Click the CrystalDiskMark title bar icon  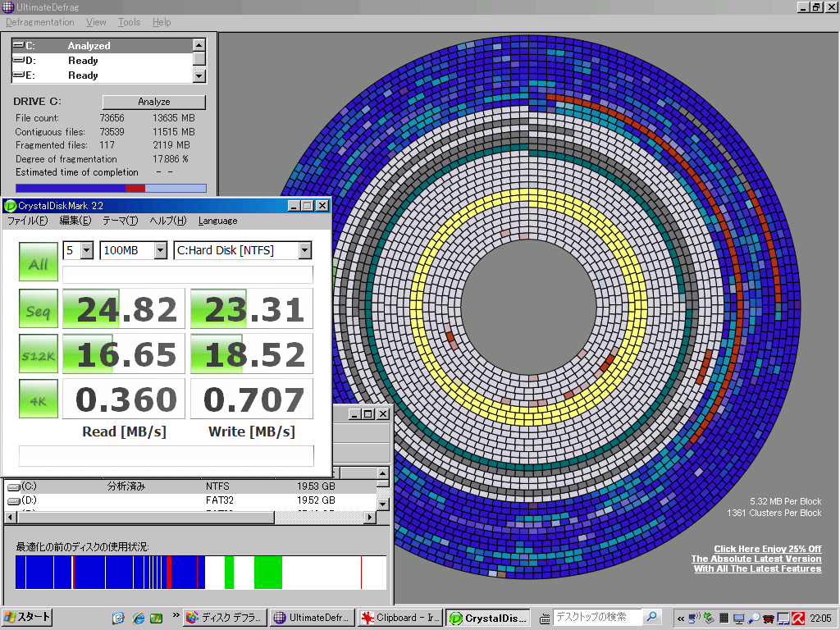pos(11,206)
